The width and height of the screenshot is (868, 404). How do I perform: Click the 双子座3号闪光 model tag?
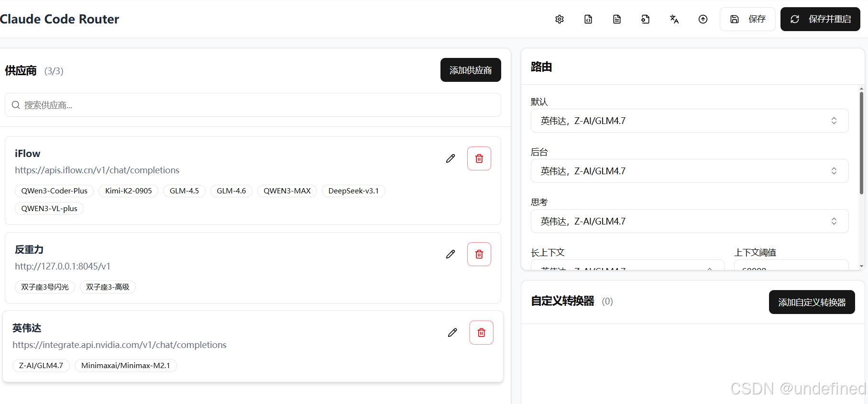click(x=45, y=287)
